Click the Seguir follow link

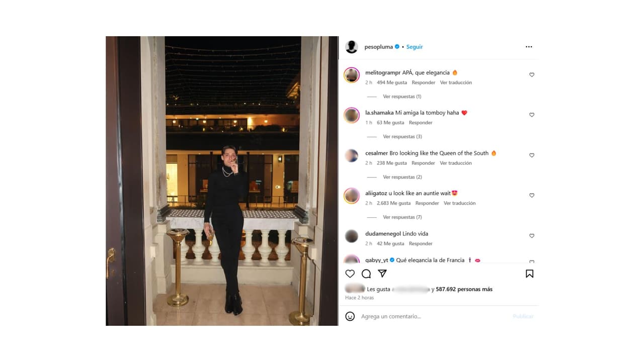coord(415,47)
